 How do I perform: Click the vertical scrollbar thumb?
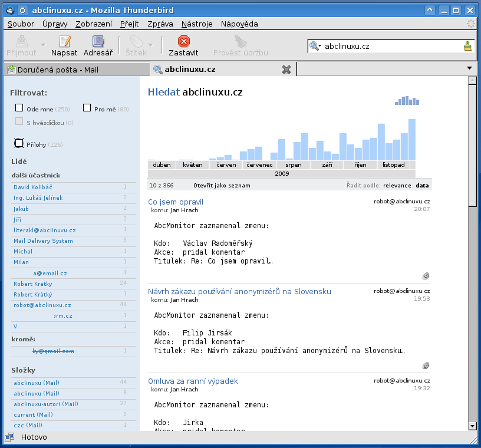(472, 146)
